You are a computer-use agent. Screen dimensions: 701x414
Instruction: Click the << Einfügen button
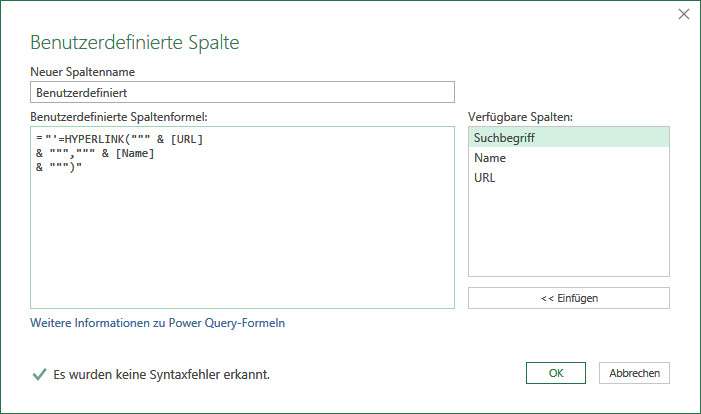(569, 298)
